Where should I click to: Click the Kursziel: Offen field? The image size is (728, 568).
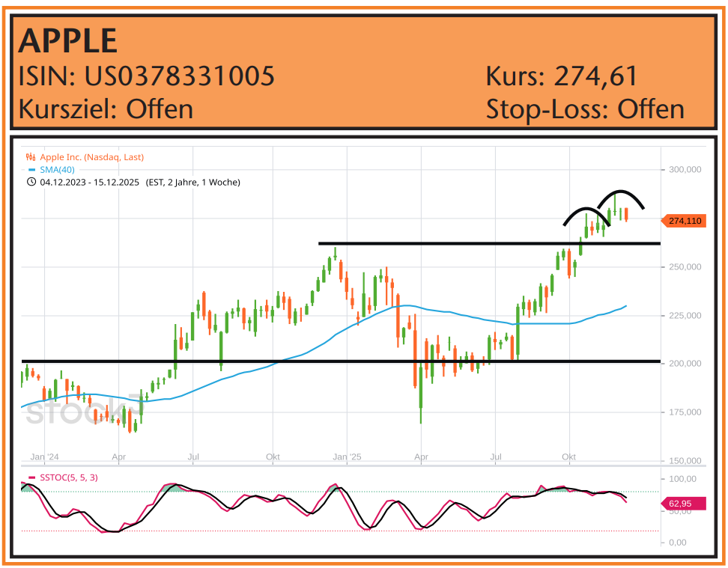click(x=106, y=109)
